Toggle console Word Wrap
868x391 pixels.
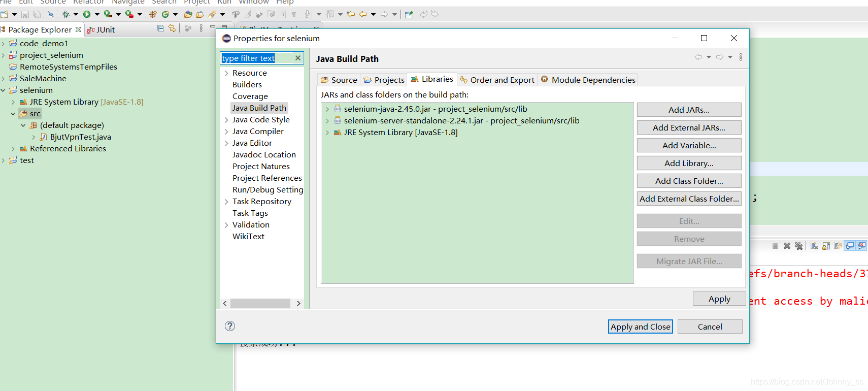838,246
